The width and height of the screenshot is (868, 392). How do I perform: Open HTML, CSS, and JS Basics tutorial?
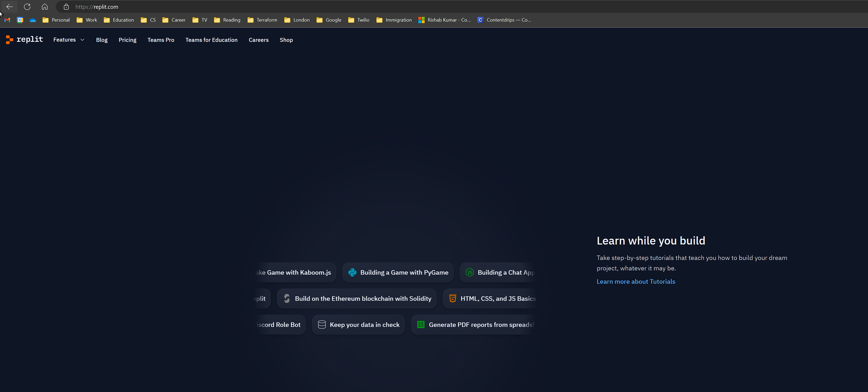[x=492, y=298]
